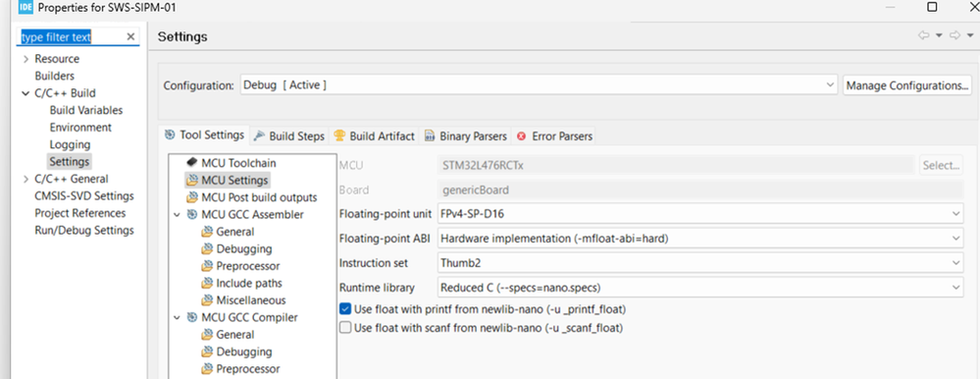Click the MCU Post build outputs folder icon
The image size is (980, 379).
[191, 197]
